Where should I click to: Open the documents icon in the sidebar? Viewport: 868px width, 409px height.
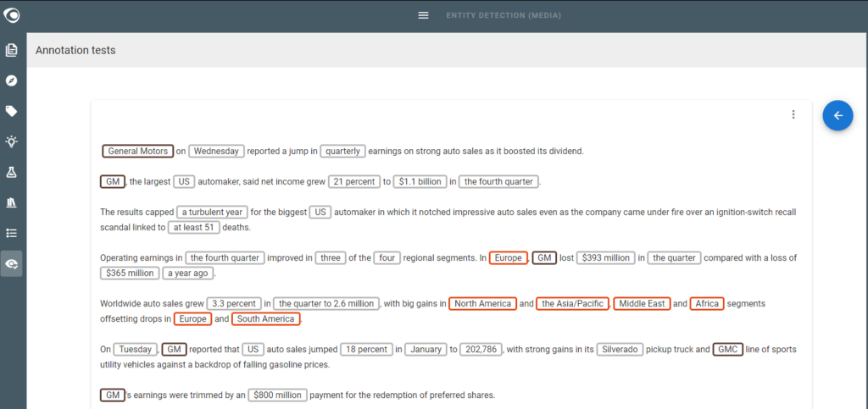click(x=12, y=50)
